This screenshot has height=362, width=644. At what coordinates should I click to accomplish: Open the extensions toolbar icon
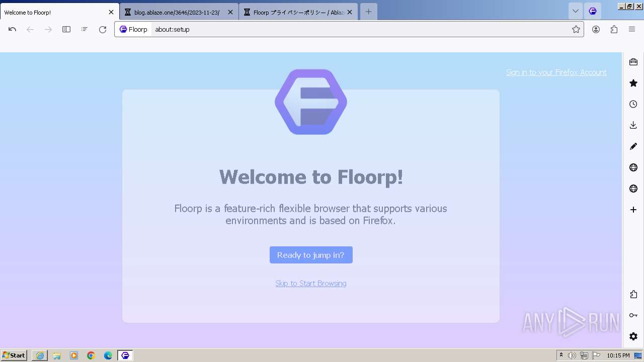(x=614, y=30)
